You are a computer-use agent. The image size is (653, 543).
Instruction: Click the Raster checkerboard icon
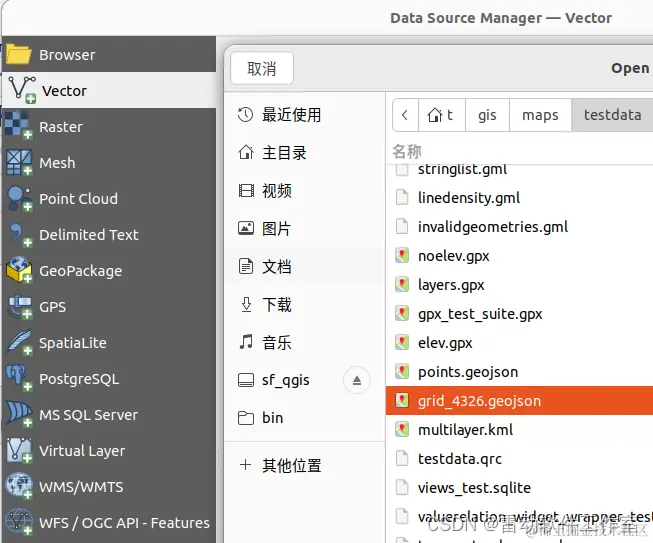(x=19, y=126)
